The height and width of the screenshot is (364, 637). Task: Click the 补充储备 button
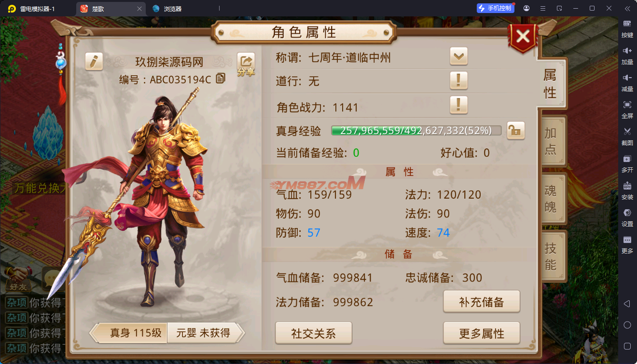pos(482,302)
